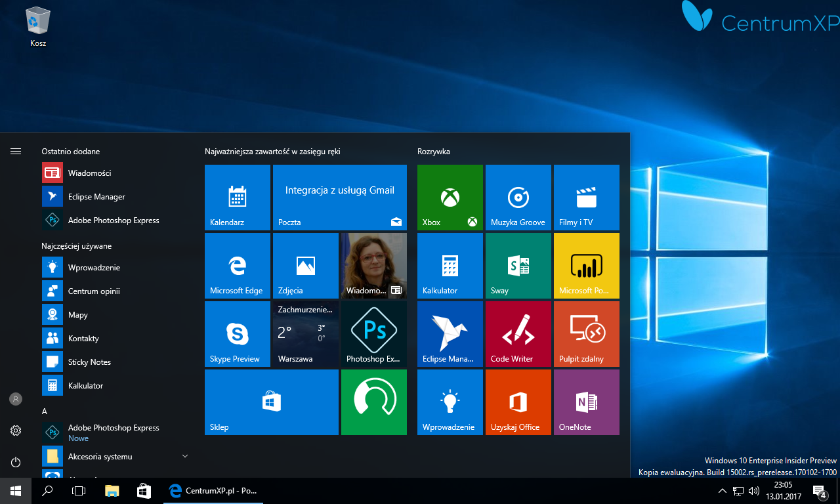Open the Wprowadzenie tile

[450, 402]
